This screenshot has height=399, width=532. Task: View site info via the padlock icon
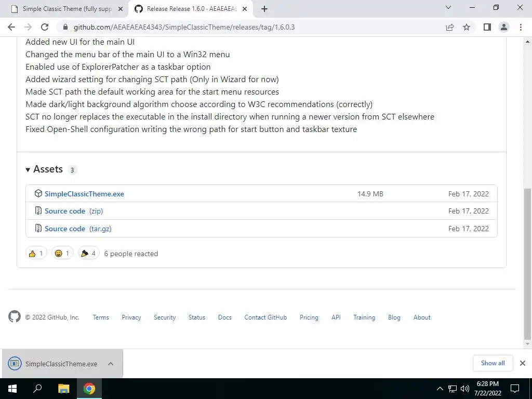65,27
